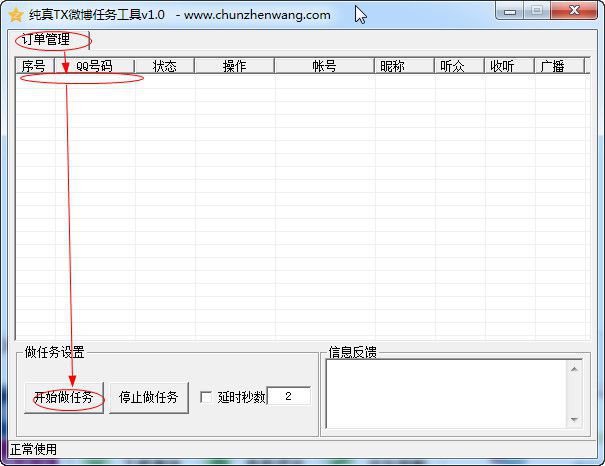Screen dimensions: 605x466
Task: Sort by the 序号 column header
Action: 34,66
